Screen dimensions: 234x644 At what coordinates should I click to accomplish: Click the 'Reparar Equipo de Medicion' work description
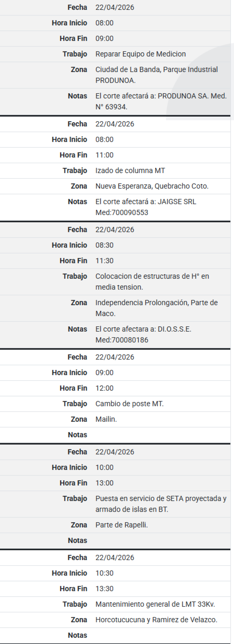140,54
